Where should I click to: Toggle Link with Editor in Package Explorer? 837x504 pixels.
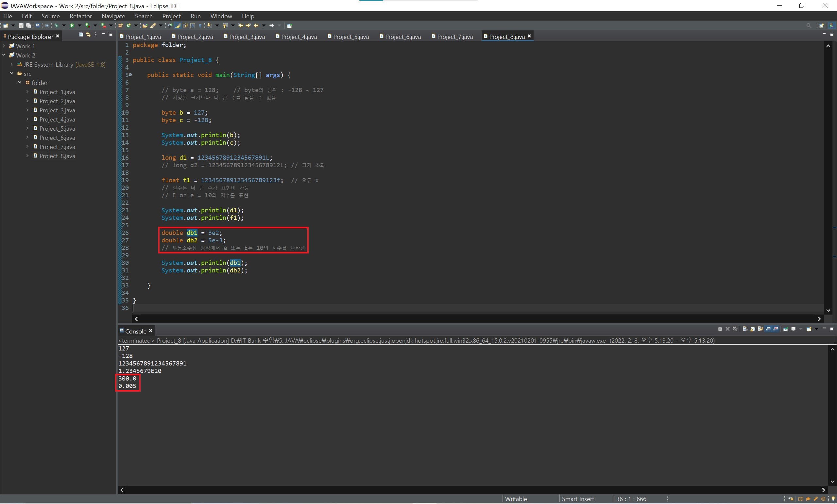[x=88, y=34]
